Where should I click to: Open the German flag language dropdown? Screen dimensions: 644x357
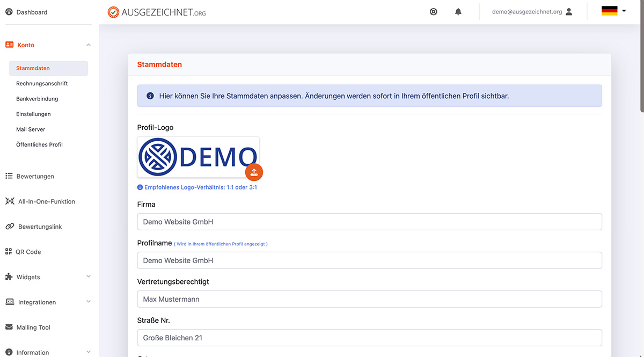pos(613,11)
